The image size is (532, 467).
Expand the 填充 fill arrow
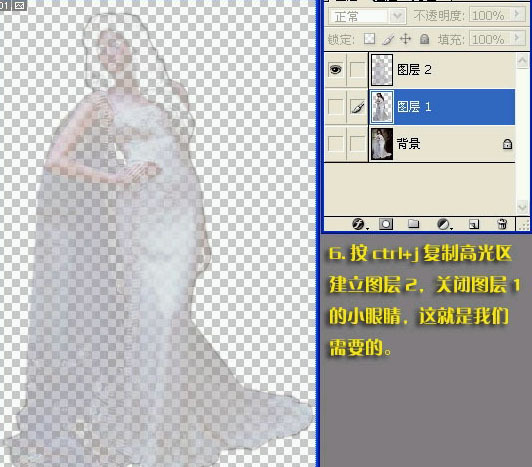(517, 38)
